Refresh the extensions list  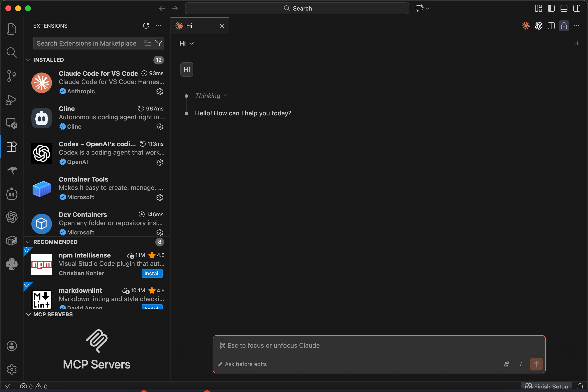point(146,26)
